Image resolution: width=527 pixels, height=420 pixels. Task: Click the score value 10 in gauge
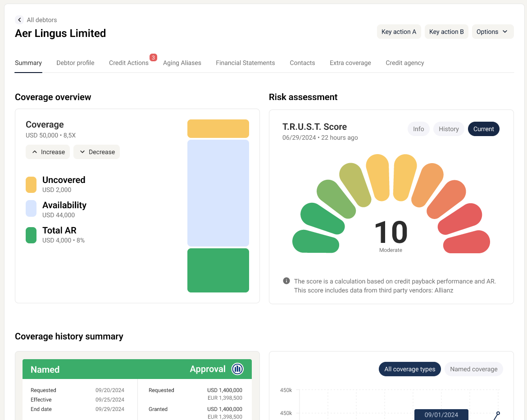tap(391, 232)
